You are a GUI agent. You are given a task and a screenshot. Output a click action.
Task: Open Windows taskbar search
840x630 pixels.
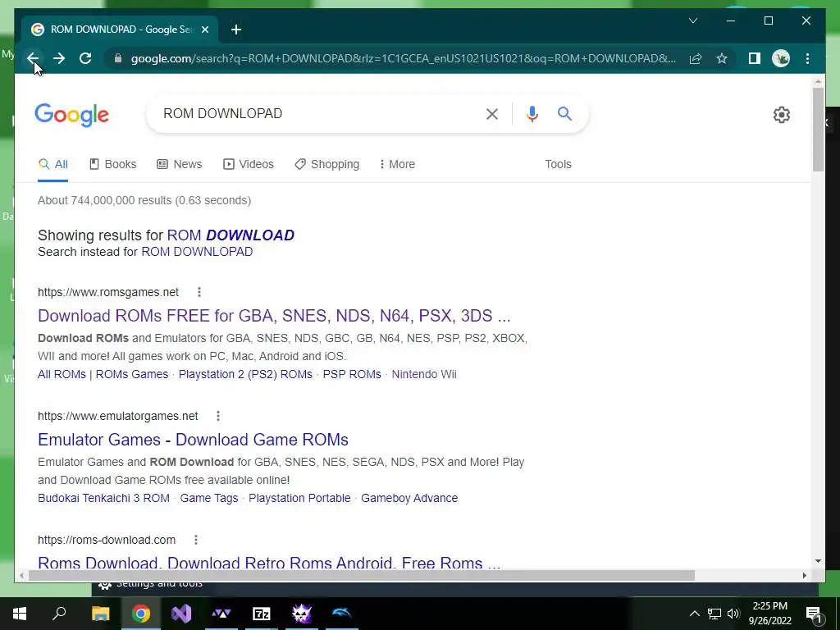[x=59, y=614]
